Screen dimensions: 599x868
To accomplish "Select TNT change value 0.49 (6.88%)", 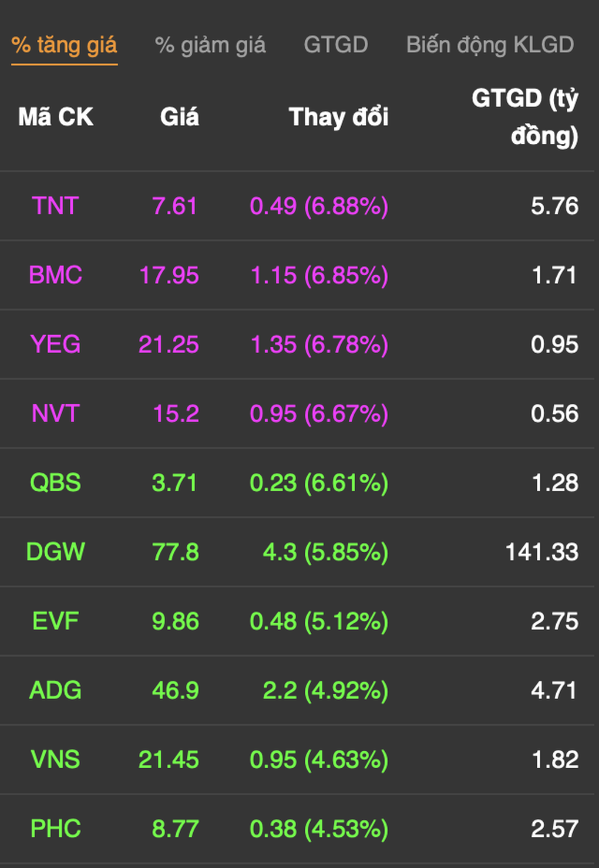I will [319, 206].
